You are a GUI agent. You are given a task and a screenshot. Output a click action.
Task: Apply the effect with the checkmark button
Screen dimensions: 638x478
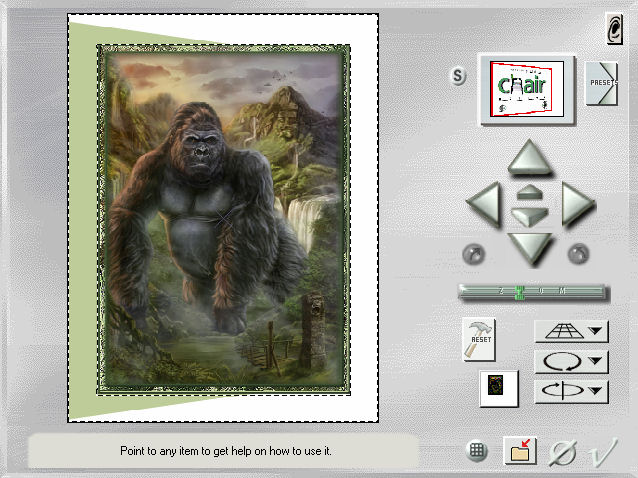[603, 452]
